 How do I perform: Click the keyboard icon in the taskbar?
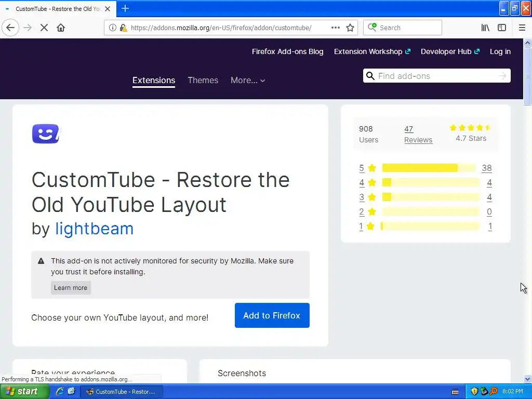[x=455, y=392]
